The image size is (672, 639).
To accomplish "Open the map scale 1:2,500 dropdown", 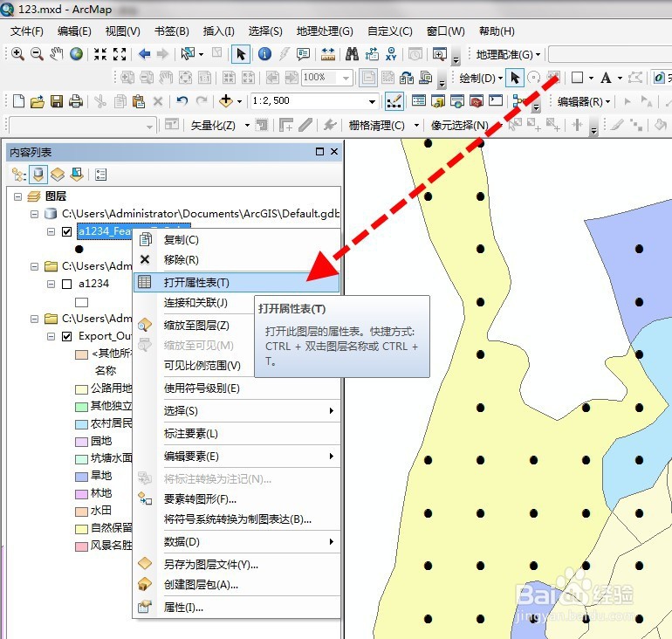I will click(x=372, y=101).
